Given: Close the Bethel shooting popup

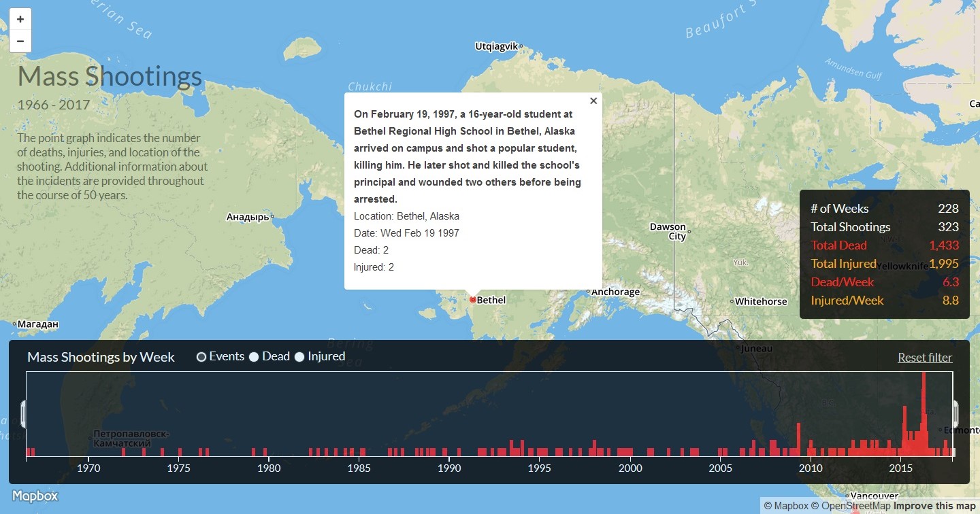Looking at the screenshot, I should 593,101.
